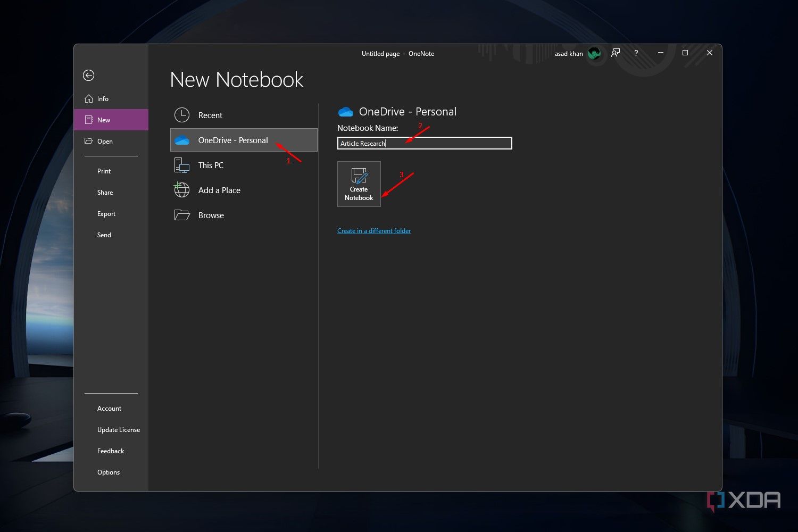Close the OneNote window

(710, 53)
